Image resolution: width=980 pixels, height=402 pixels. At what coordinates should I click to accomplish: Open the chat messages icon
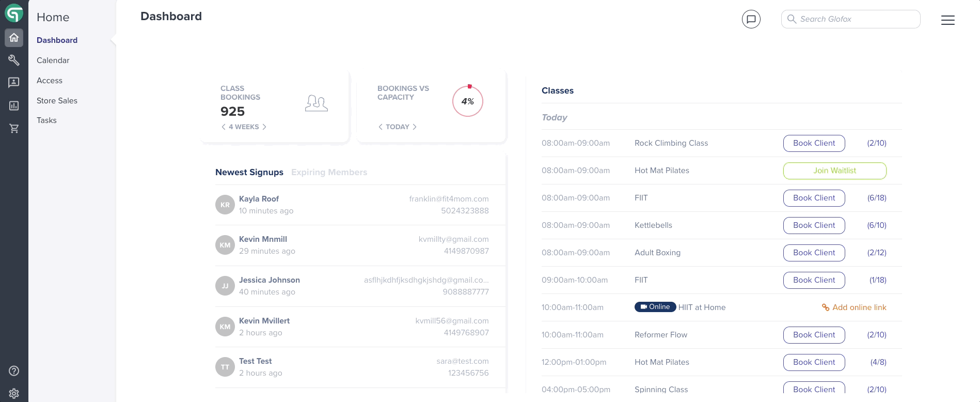[x=751, y=20]
